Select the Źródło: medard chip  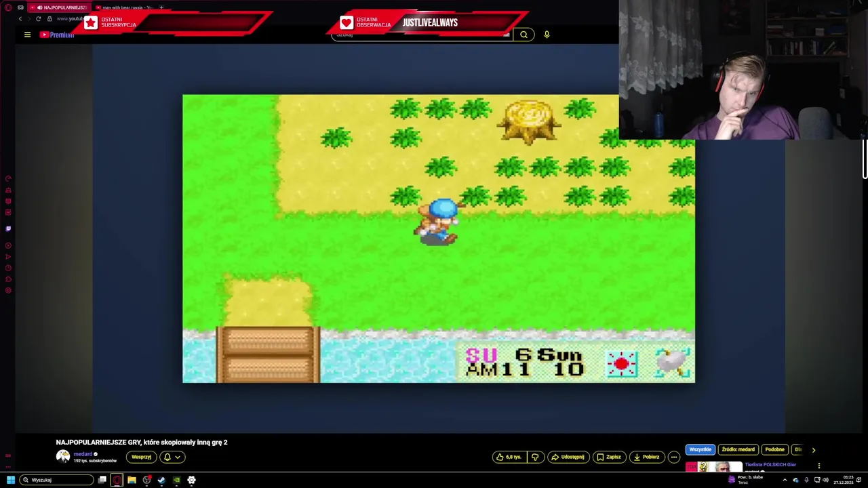tap(738, 449)
